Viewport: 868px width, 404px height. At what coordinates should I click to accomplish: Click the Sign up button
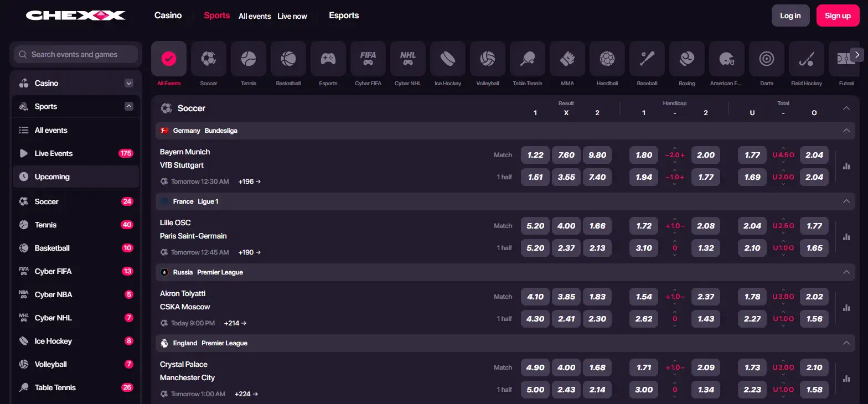[838, 15]
